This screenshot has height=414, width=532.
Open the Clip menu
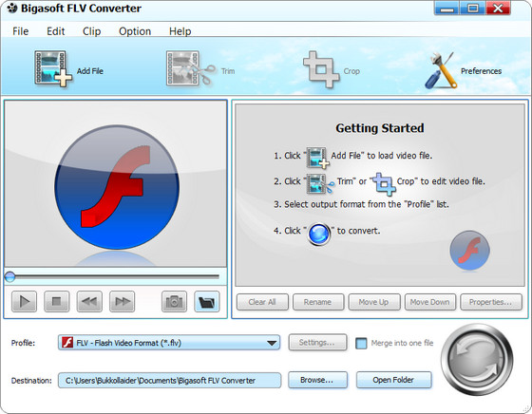tap(91, 31)
